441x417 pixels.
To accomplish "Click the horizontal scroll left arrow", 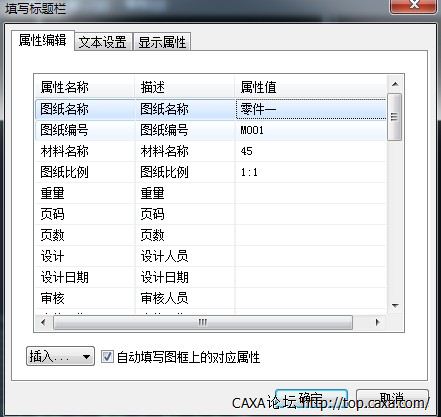I will [44, 322].
